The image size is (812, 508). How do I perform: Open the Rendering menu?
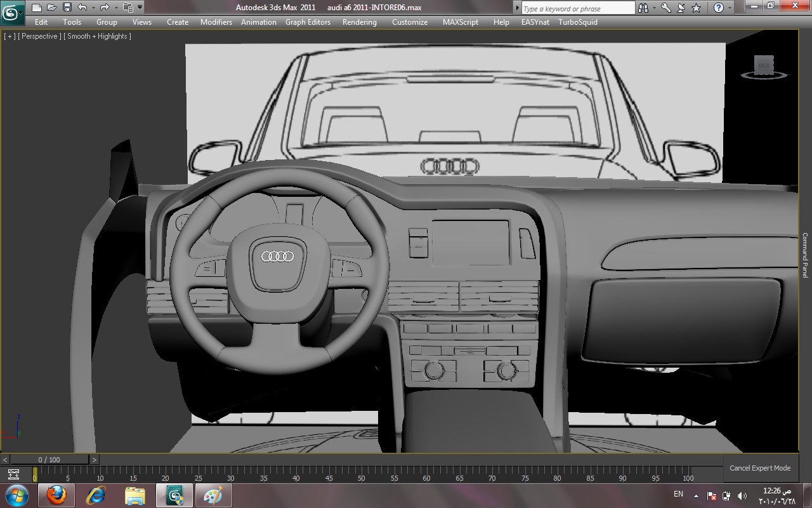click(360, 22)
